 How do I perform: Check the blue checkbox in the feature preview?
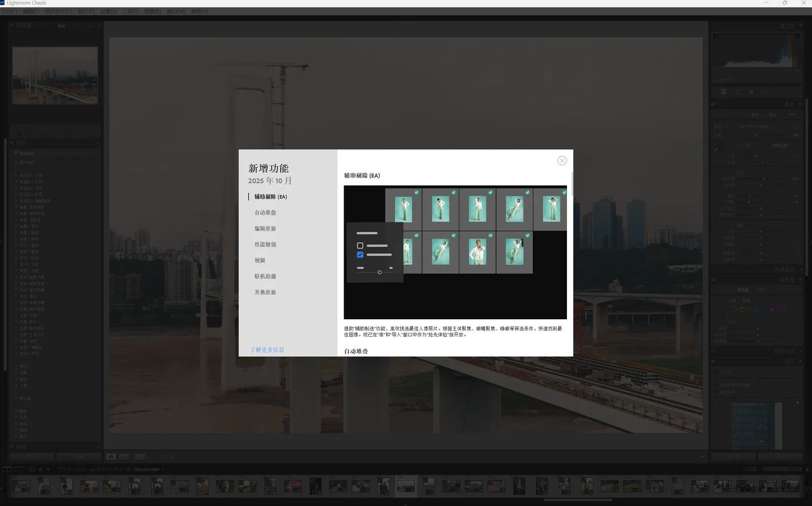click(360, 255)
